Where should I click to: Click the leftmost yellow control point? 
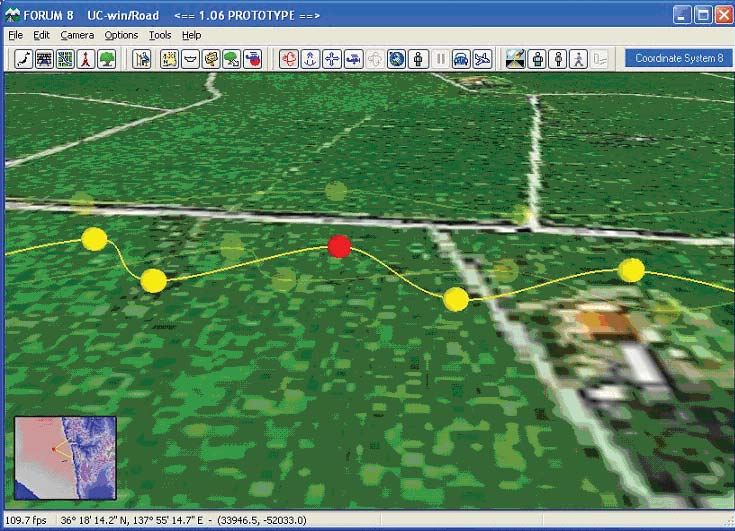point(94,239)
